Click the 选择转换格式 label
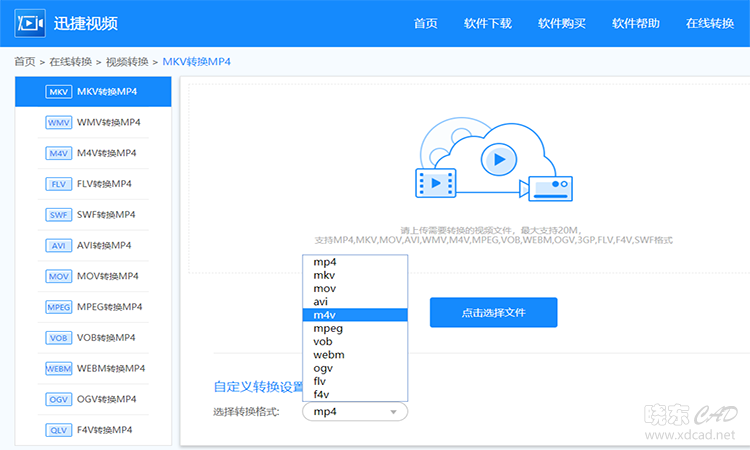Viewport: 750px width, 450px height. click(246, 412)
